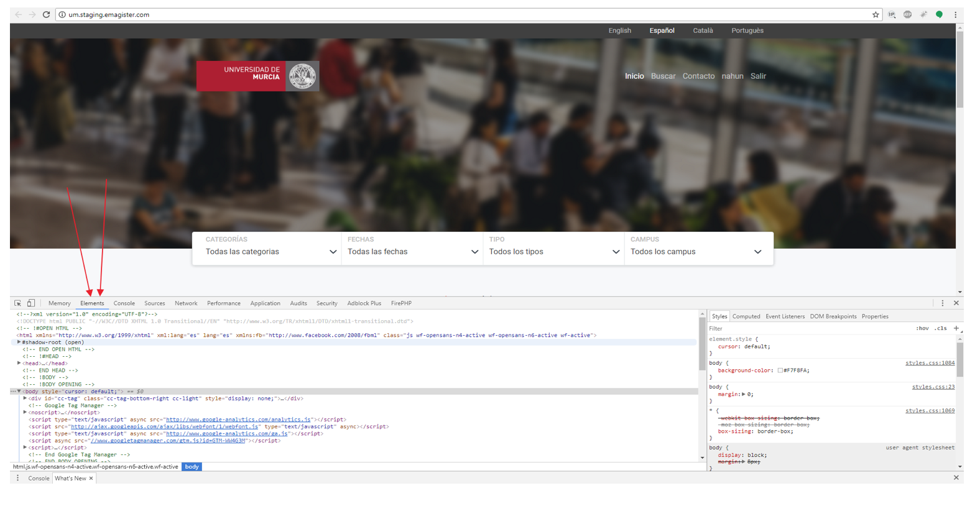Bookmark the page with the star icon
Image resolution: width=980 pixels, height=506 pixels.
point(876,14)
